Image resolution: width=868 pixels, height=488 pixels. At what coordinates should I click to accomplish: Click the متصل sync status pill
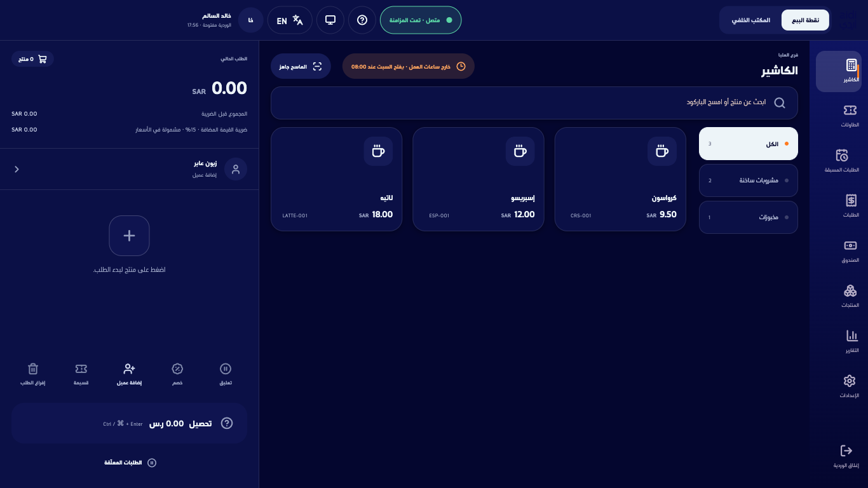click(x=421, y=20)
